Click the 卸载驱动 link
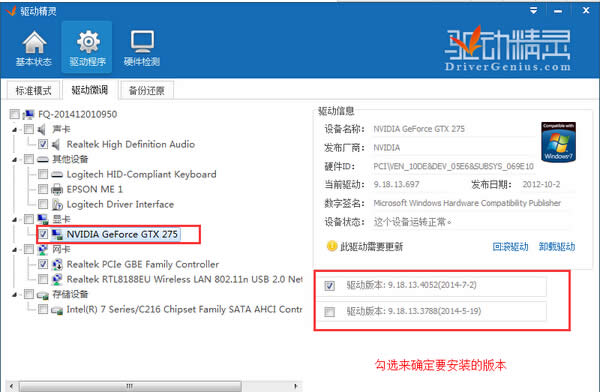 coord(557,246)
